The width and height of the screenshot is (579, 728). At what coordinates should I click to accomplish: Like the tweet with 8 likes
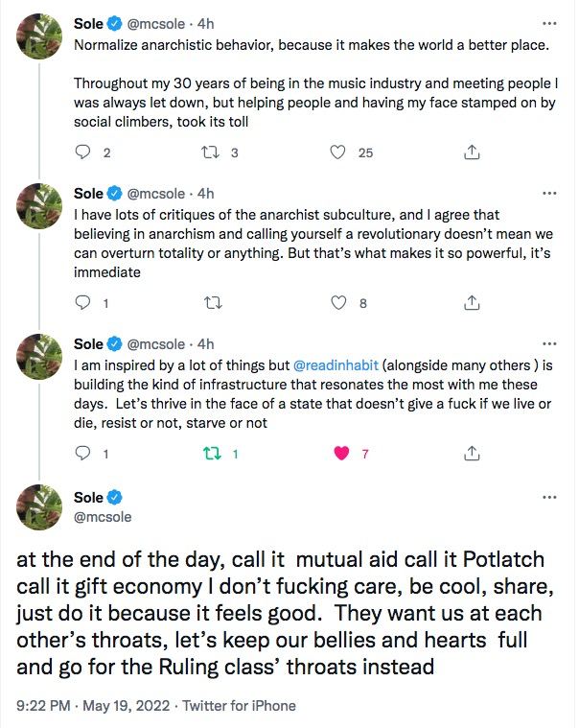pos(337,303)
